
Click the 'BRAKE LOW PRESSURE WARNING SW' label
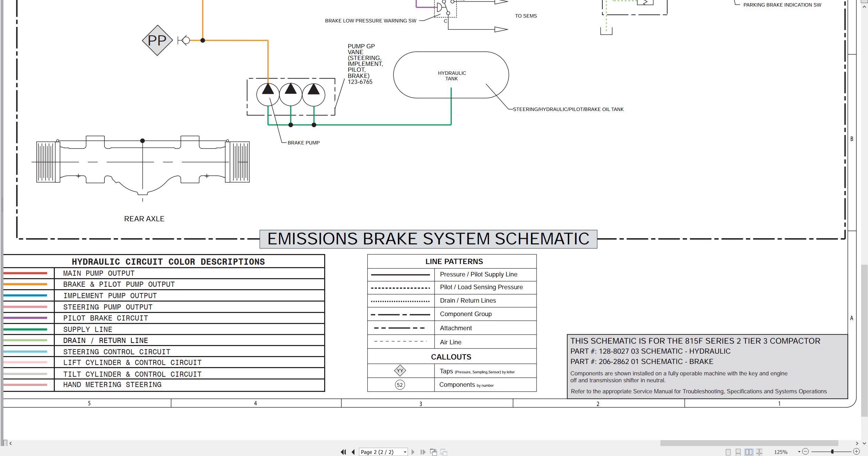coord(371,21)
